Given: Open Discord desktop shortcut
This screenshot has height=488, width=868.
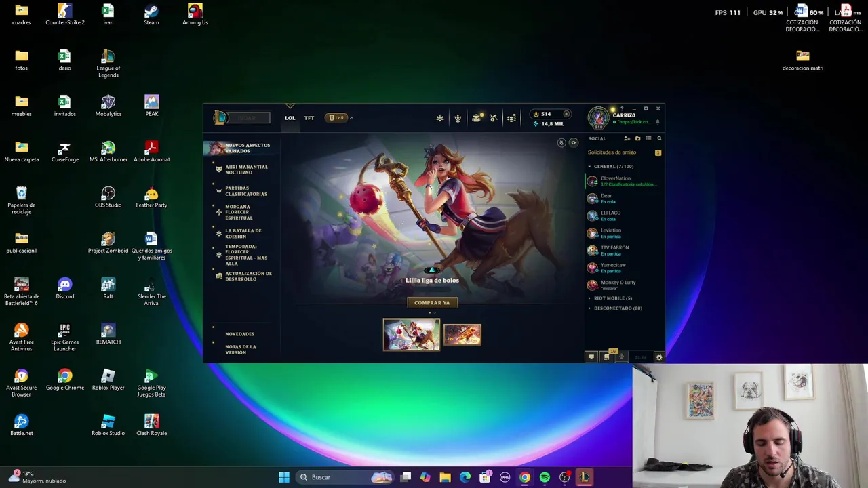Looking at the screenshot, I should click(x=65, y=288).
